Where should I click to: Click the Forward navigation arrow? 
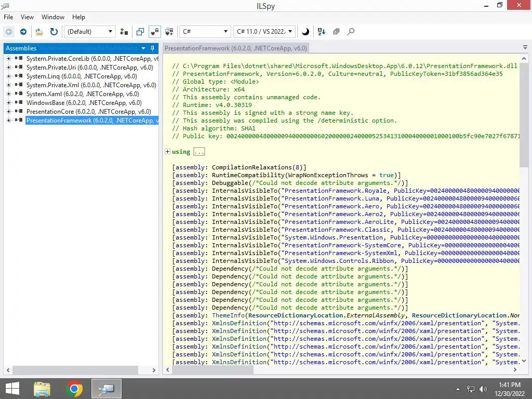click(23, 32)
